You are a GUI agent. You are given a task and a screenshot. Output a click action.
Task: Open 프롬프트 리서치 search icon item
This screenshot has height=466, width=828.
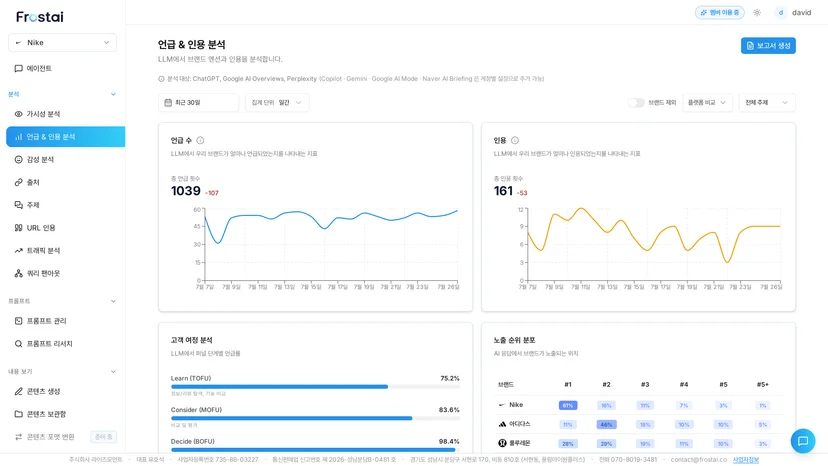pyautogui.click(x=18, y=343)
